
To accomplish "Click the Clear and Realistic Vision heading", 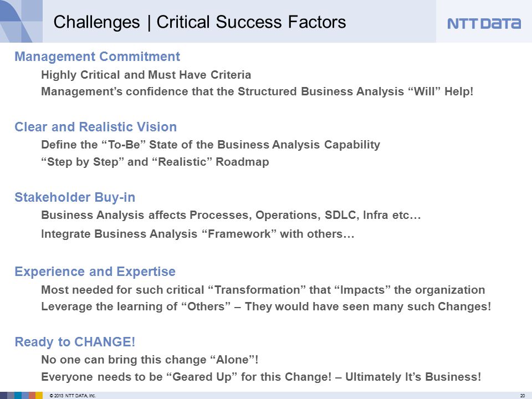I will click(x=96, y=127).
